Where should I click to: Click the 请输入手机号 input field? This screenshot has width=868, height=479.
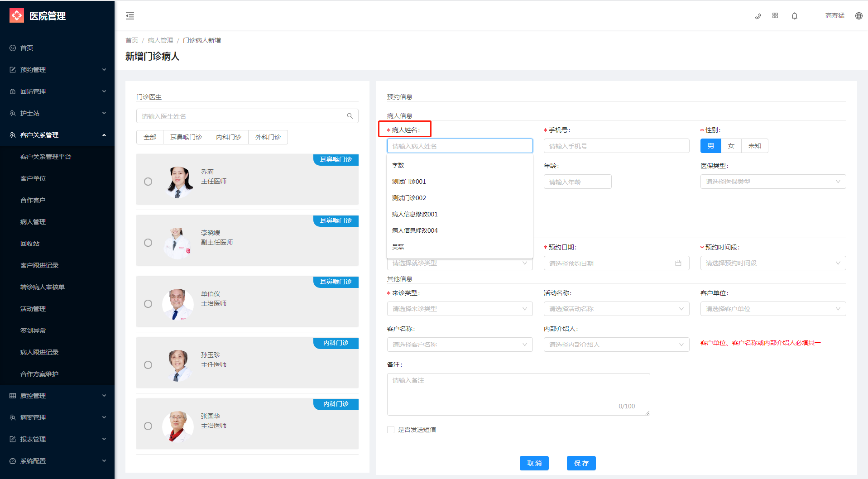(x=617, y=146)
